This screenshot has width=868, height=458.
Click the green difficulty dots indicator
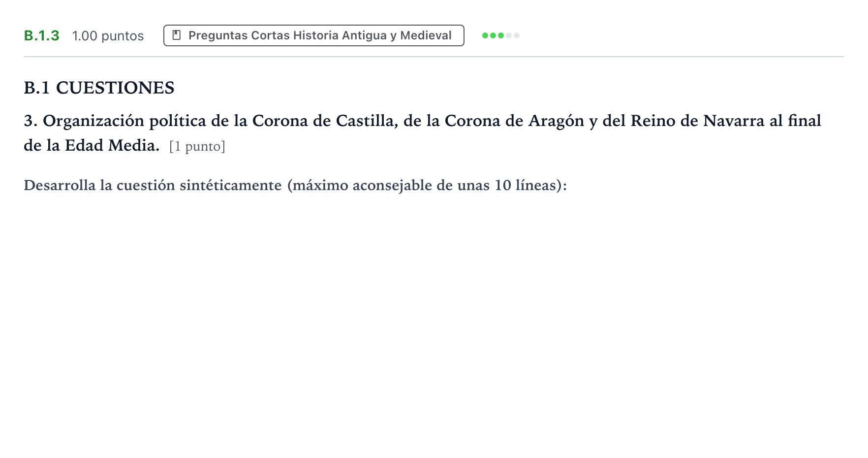pos(501,35)
